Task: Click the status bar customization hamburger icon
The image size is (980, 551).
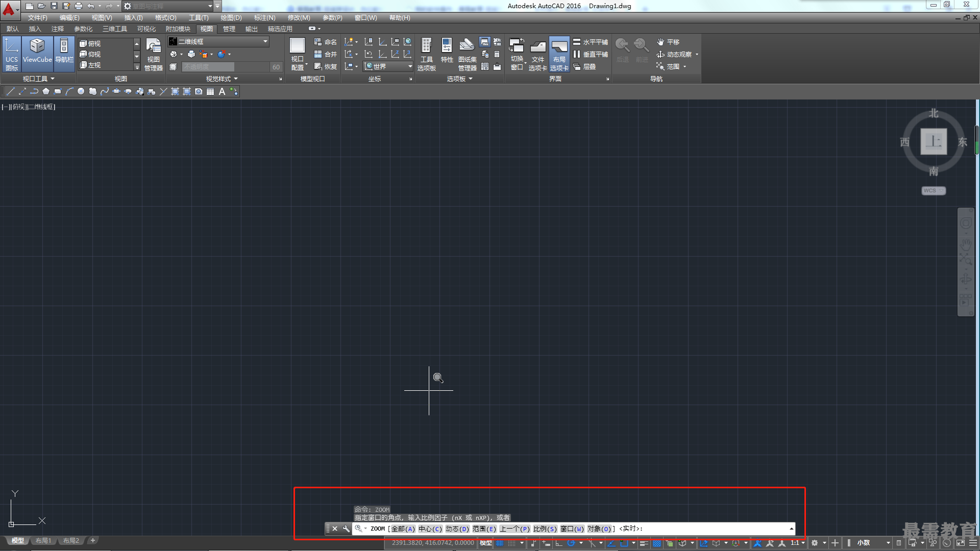Action: (973, 543)
